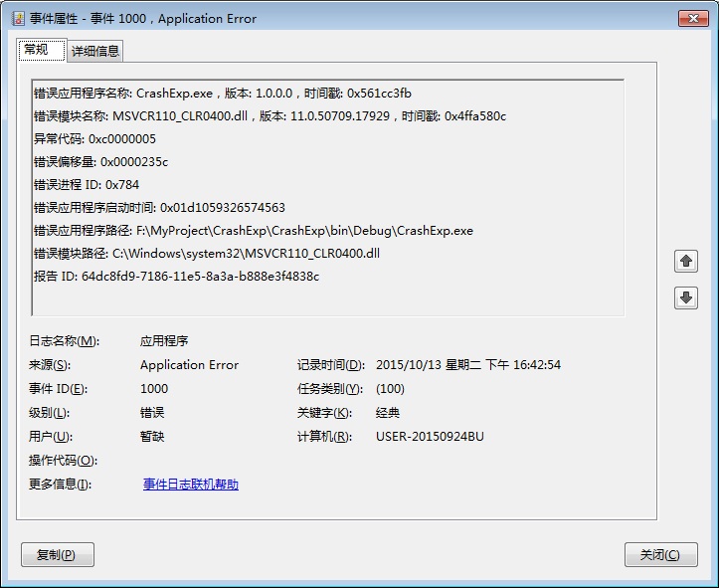
Task: Click the 操作代码(O) label
Action: (63, 461)
